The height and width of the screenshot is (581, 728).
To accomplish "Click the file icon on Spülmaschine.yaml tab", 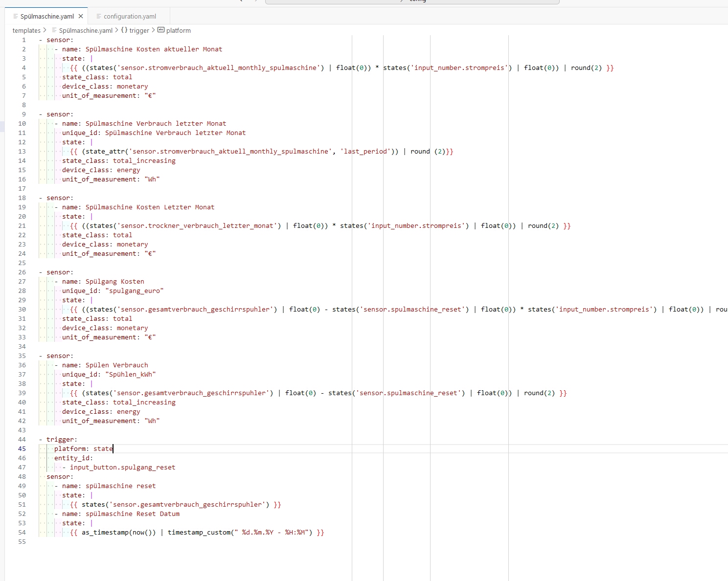I will click(16, 16).
